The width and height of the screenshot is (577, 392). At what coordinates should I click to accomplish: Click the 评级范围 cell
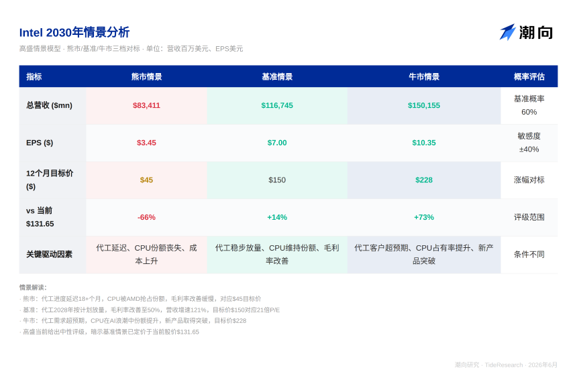click(x=529, y=217)
